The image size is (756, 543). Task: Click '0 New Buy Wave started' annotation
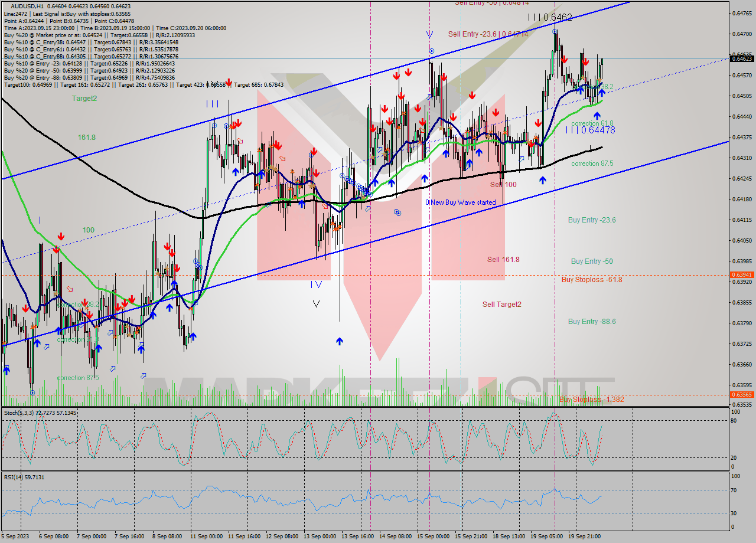[x=461, y=202]
